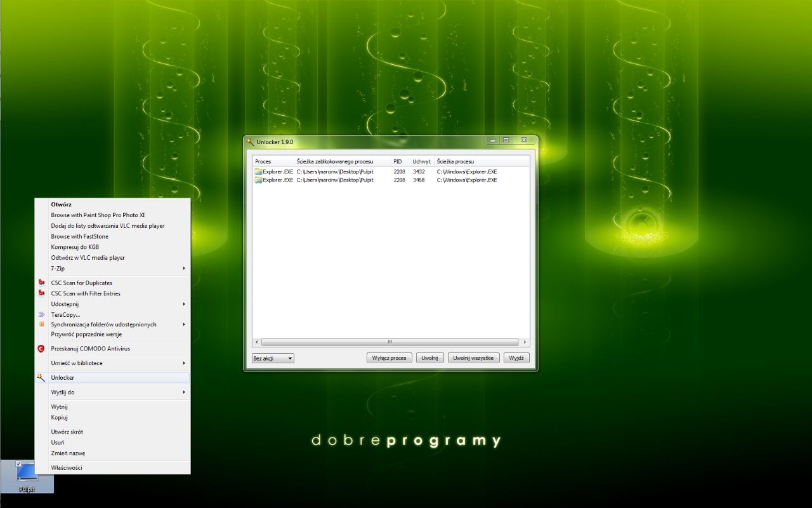Click the CSC Scan with Filter Entries icon
Screen dimensions: 812x508
point(41,293)
